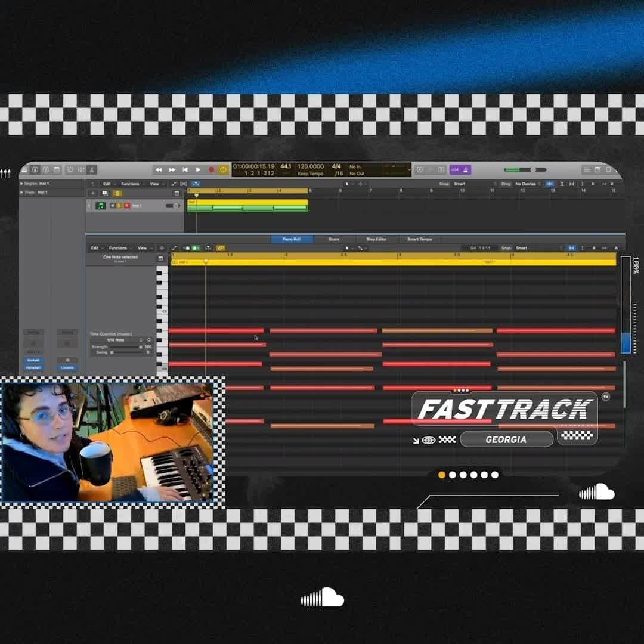644x644 pixels.
Task: Open Piano Roll left-click tool menu
Action: [348, 248]
